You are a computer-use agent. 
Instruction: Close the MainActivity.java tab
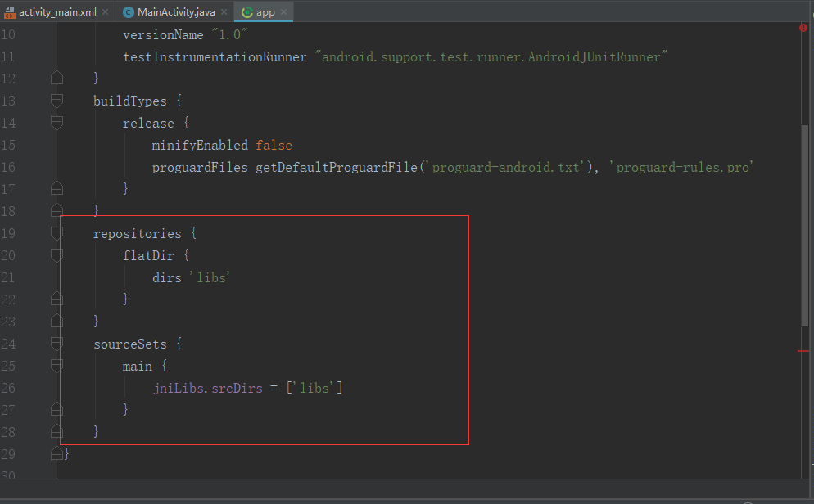[x=224, y=12]
